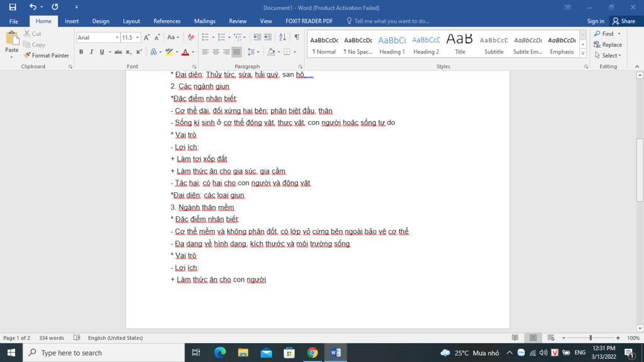The height and width of the screenshot is (362, 644).
Task: Sort the selected text alphabetically
Action: click(282, 37)
